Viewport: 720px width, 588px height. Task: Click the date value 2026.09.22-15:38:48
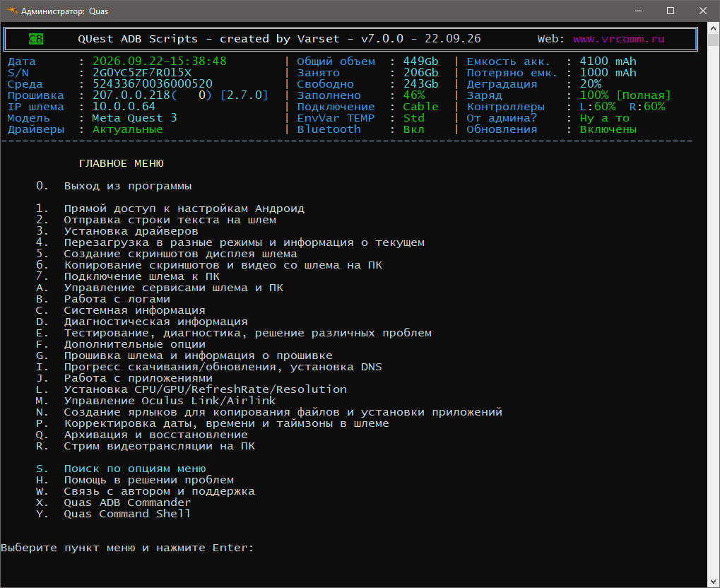pyautogui.click(x=160, y=61)
